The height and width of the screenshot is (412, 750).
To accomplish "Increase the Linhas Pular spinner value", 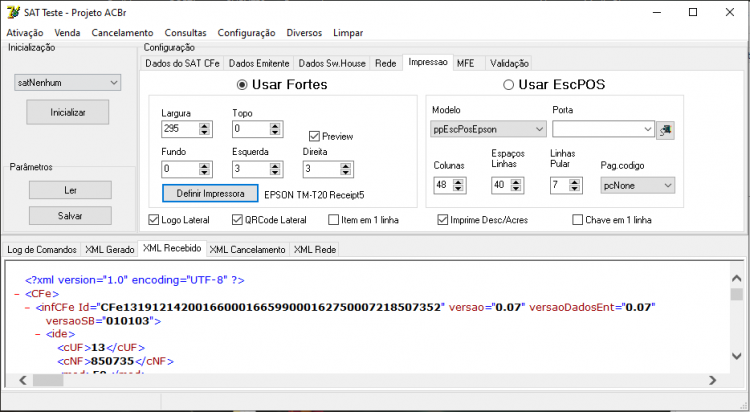I will 574,182.
